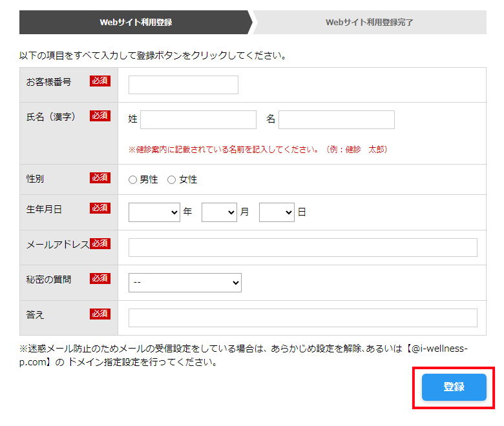Focus the 姓 (family name) text box
504x426 pixels.
point(198,120)
